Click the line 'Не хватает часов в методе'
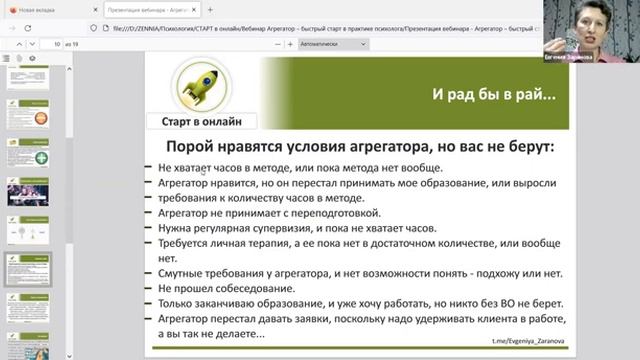Screen dimensions: 640x360 300,168
